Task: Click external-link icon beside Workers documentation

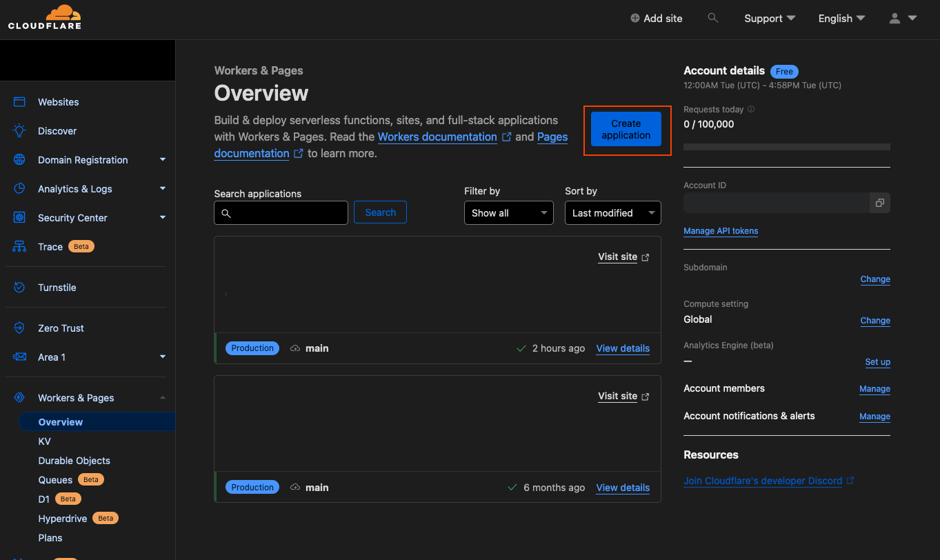Action: [506, 137]
